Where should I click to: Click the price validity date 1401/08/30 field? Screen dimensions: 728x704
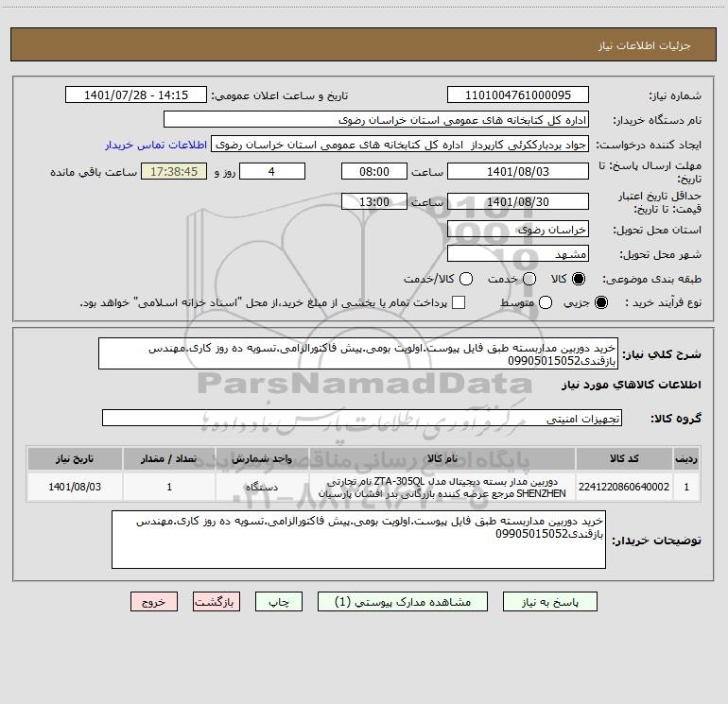518,201
